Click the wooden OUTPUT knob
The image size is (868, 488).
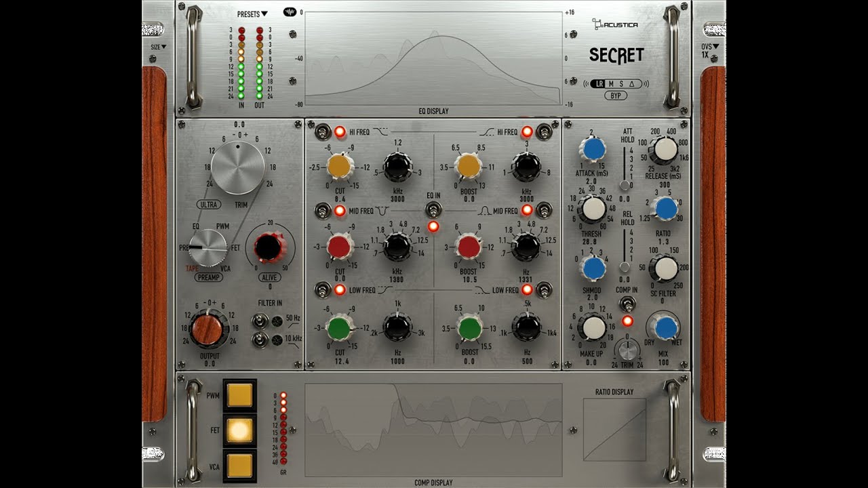[206, 329]
